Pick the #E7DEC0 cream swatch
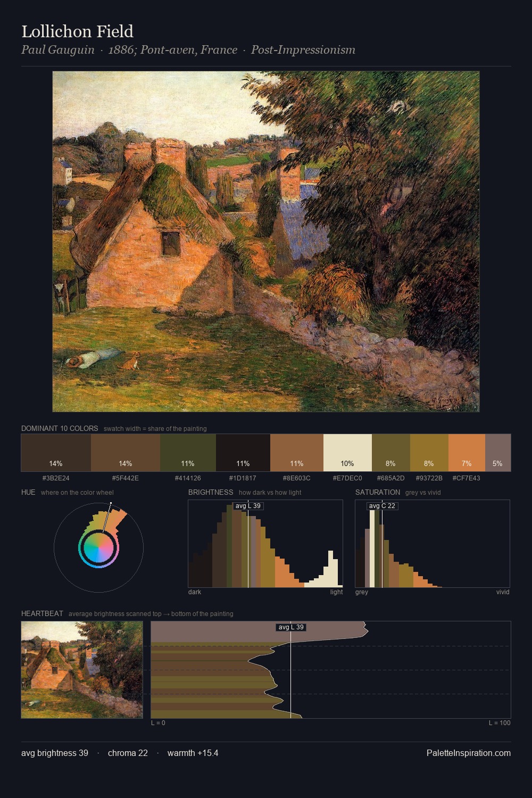 (347, 453)
